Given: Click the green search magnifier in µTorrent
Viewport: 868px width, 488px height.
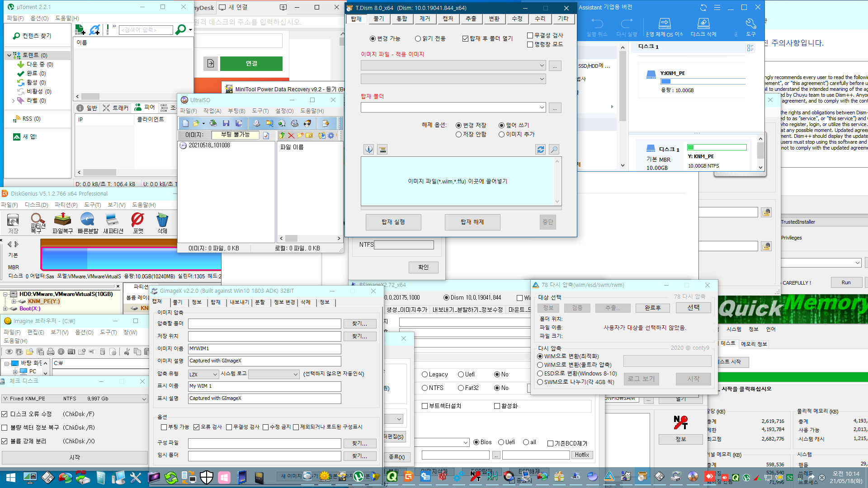Looking at the screenshot, I should click(180, 30).
